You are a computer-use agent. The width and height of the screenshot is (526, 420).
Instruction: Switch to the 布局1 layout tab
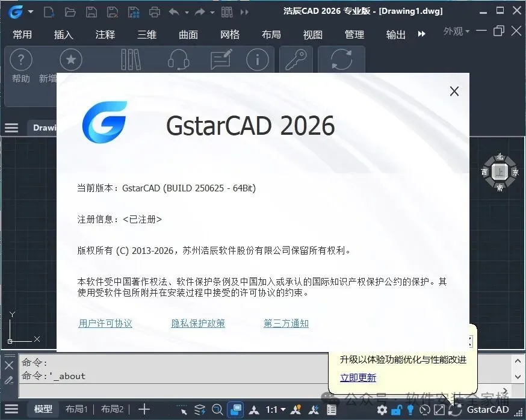pos(76,409)
